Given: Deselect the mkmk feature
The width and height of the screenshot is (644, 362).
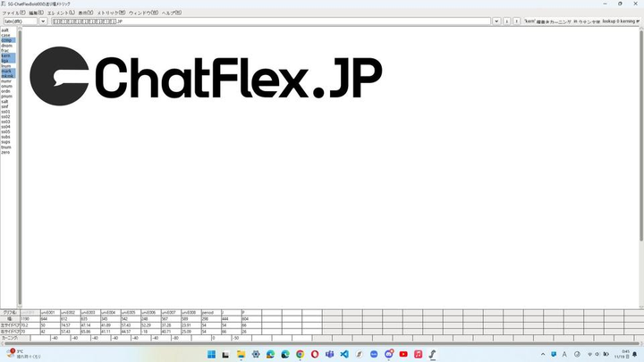Looking at the screenshot, I should coord(8,76).
